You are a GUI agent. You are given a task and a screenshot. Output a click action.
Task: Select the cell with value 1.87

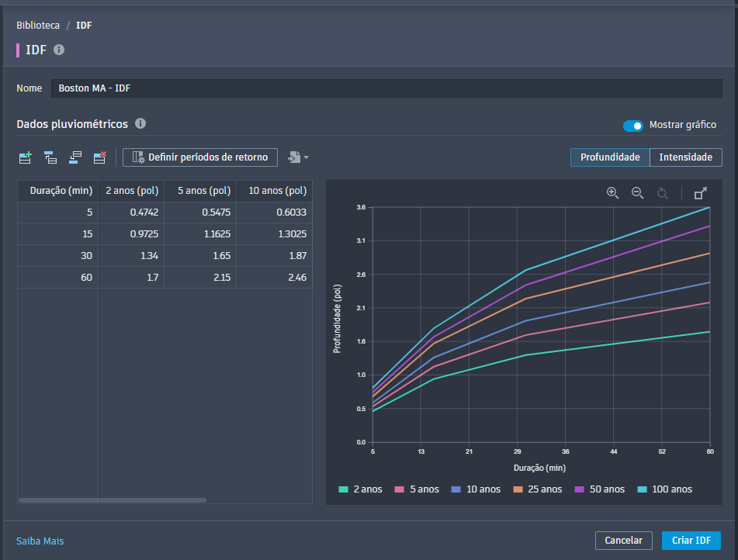coord(274,256)
